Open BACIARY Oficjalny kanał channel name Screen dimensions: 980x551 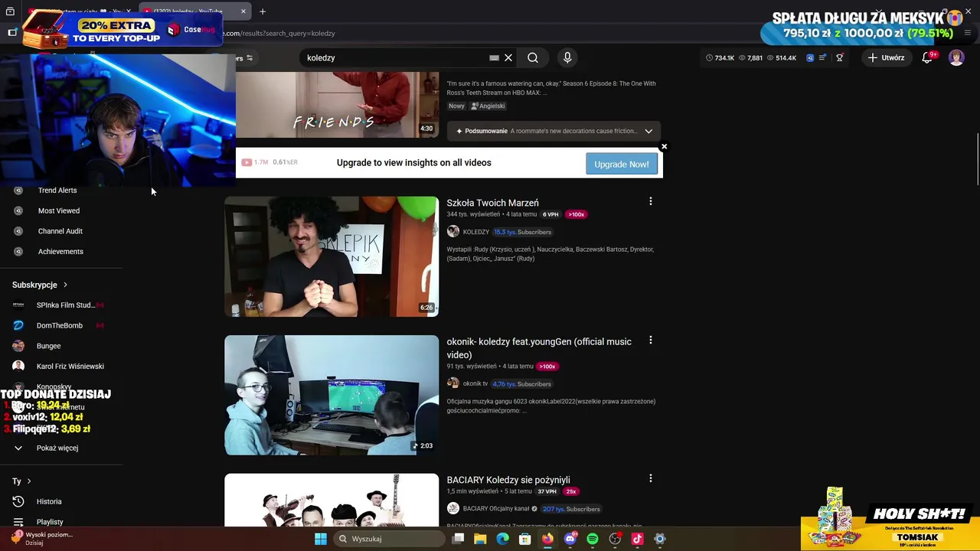pos(495,509)
